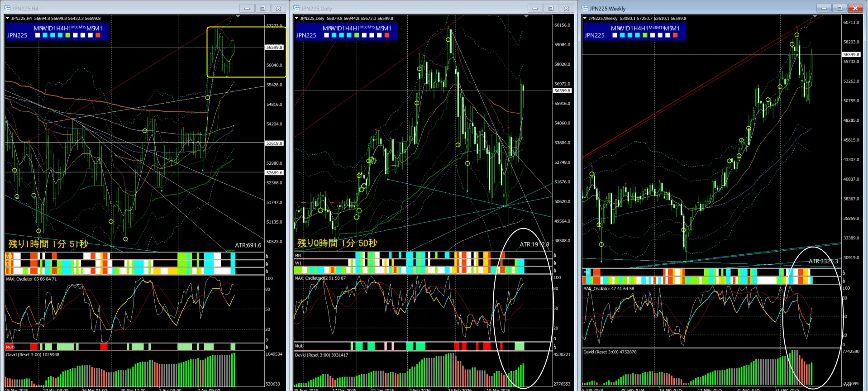Viewport: 868px width, 391px height.
Task: Click the ATR:3325.3 label on the Weekly chart
Action: coord(823,261)
